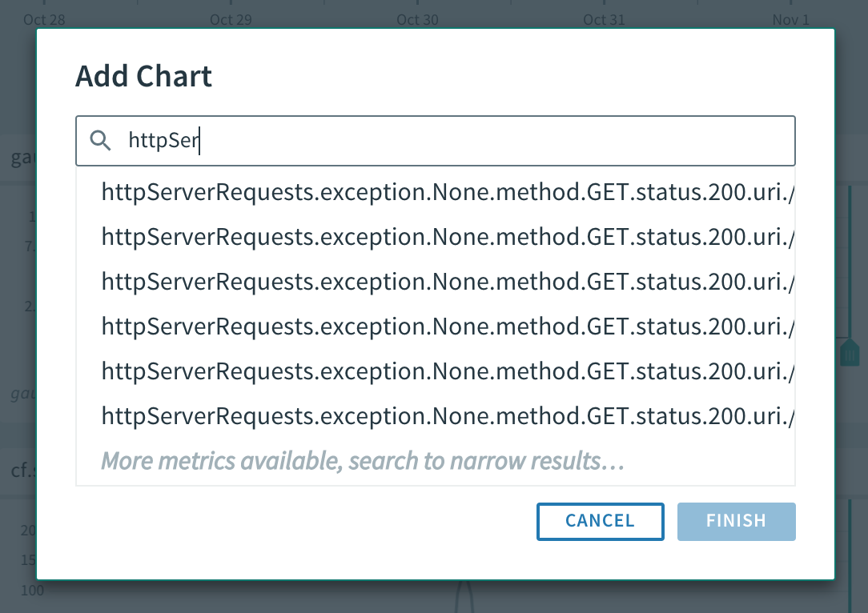Screen dimensions: 868x613
Task: Select the first httpServerRequests metric result
Action: click(x=448, y=192)
